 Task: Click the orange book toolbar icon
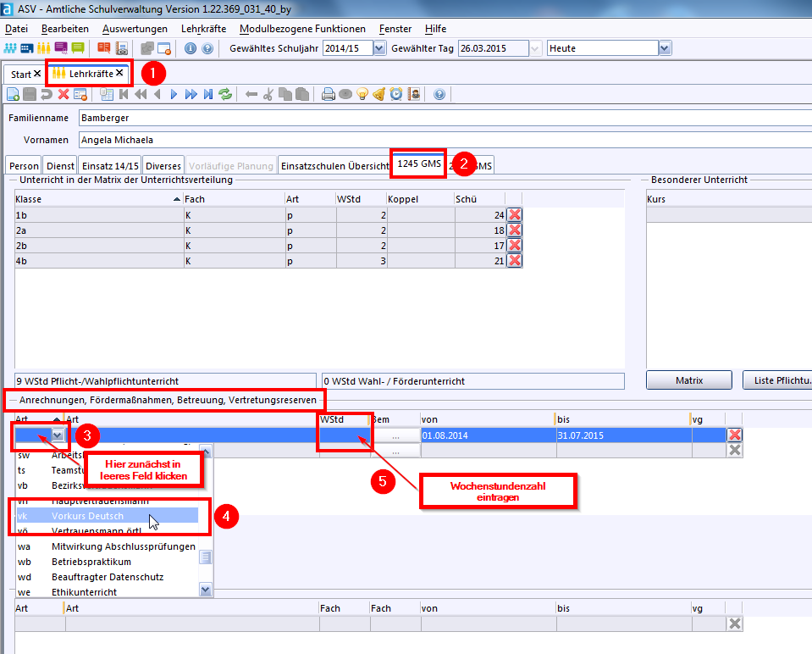coord(104,48)
